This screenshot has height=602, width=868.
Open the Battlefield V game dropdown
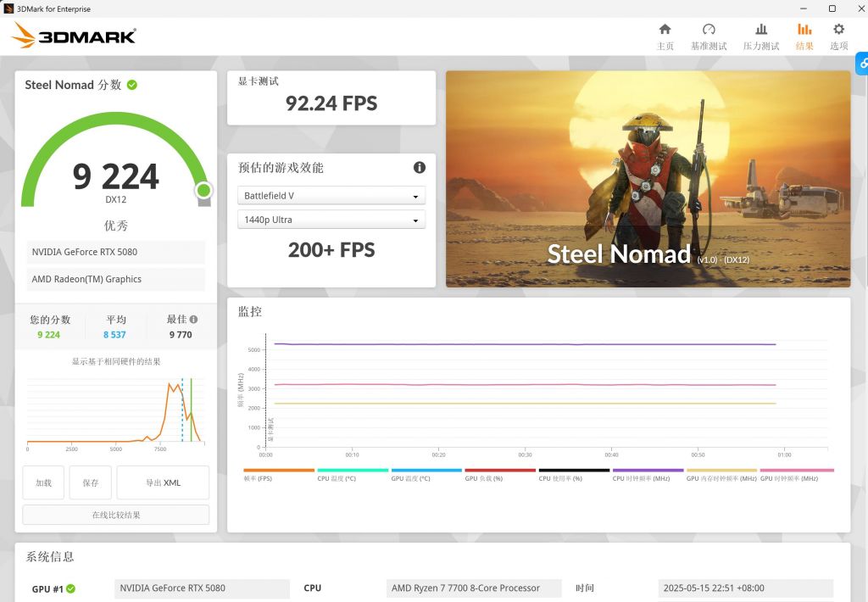tap(331, 196)
